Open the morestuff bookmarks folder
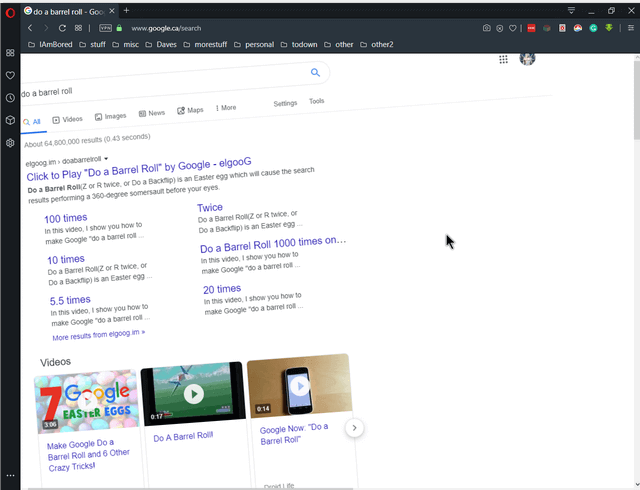Viewport: 640px width, 490px height. click(205, 44)
